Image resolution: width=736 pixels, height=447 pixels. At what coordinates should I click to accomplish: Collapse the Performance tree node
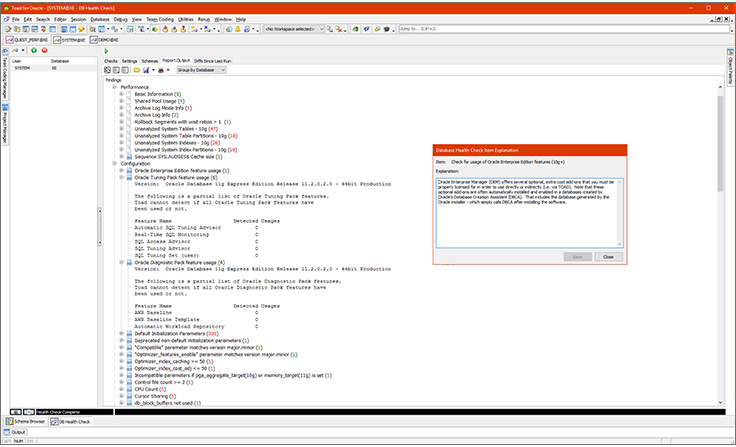tap(115, 87)
